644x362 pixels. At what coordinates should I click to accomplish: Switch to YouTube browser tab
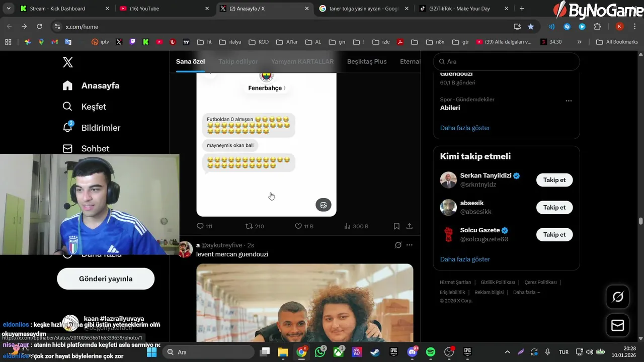[x=165, y=9]
